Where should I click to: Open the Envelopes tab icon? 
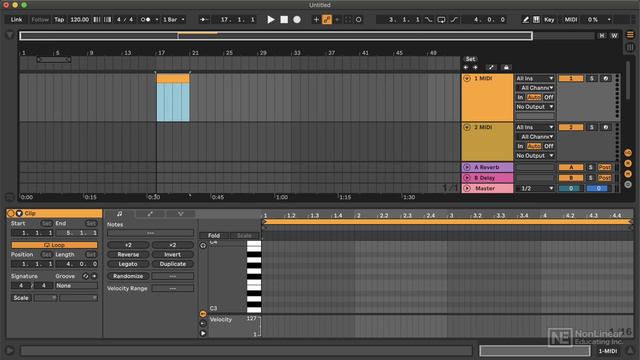pos(150,214)
